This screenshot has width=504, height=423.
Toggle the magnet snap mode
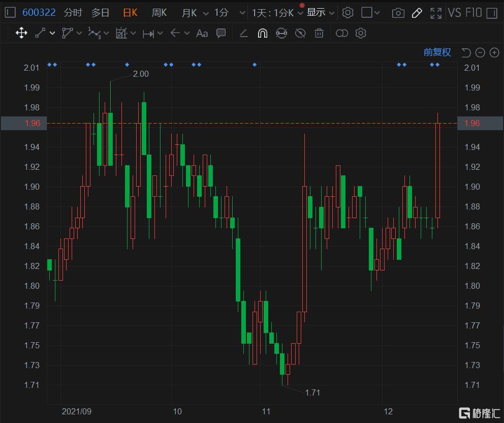[x=263, y=33]
